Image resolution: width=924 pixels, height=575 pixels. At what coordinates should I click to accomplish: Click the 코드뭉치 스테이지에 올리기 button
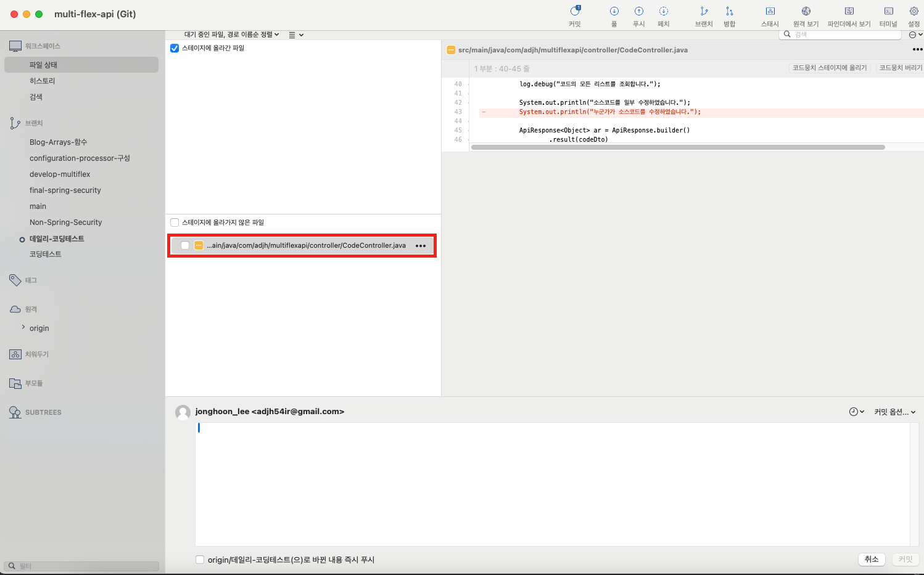click(x=830, y=68)
